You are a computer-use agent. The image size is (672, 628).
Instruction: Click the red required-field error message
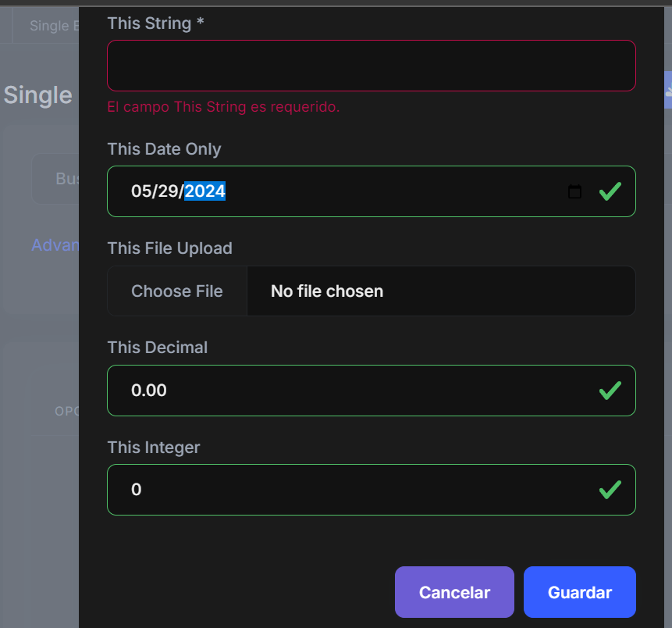pyautogui.click(x=223, y=107)
